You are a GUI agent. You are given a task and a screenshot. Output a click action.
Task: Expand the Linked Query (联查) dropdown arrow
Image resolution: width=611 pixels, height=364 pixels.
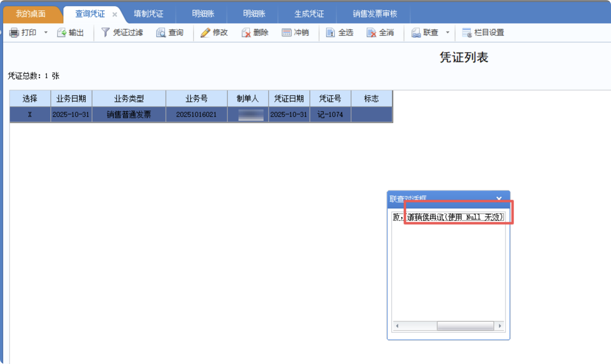pyautogui.click(x=448, y=32)
